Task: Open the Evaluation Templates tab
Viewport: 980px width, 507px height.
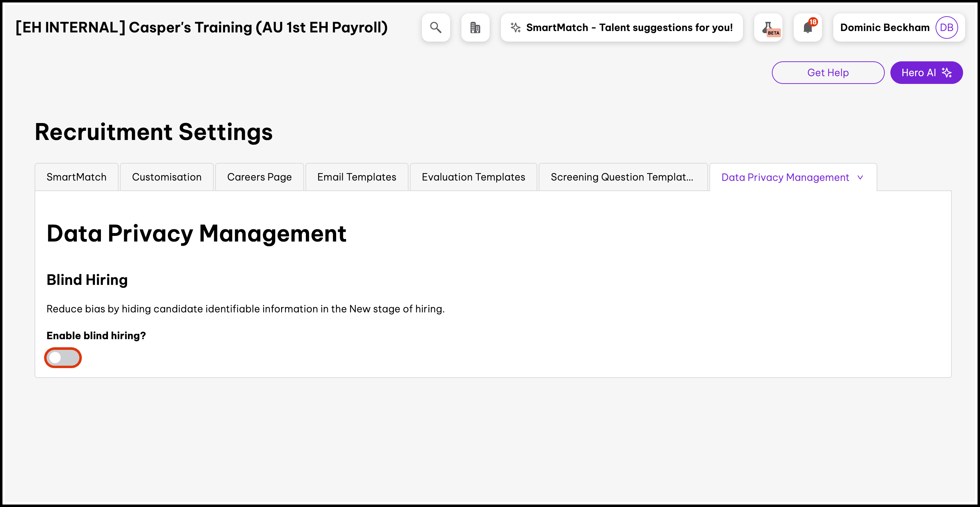Action: click(473, 177)
